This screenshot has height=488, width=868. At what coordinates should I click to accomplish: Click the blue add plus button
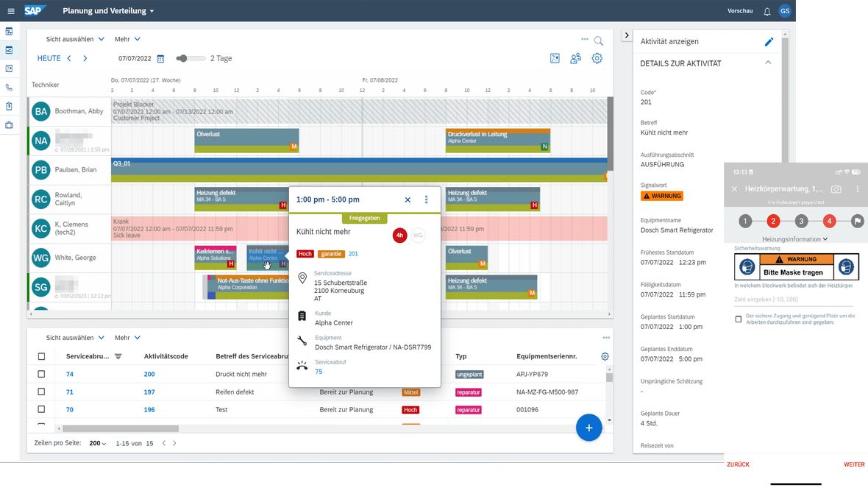(x=588, y=428)
